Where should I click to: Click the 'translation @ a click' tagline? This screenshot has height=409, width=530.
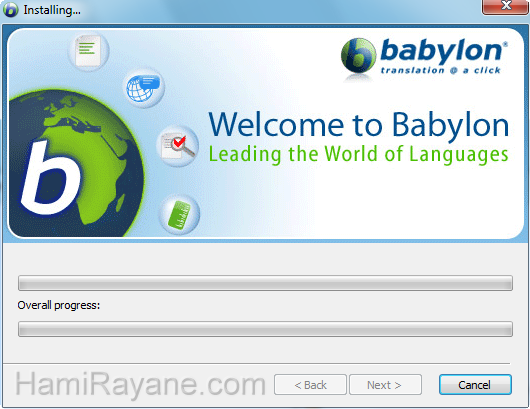(x=440, y=70)
